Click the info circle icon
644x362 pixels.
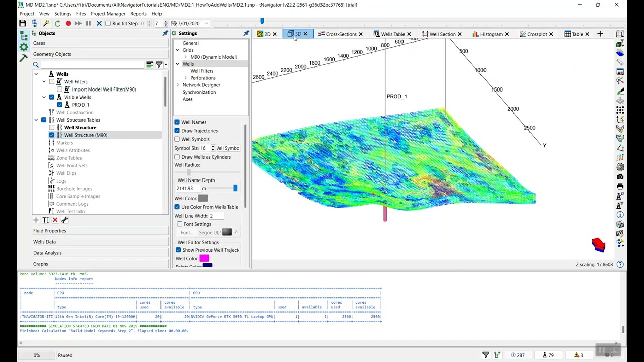point(620,215)
